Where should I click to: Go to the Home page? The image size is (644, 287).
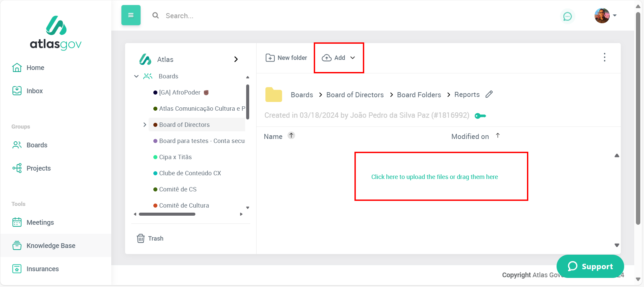35,68
